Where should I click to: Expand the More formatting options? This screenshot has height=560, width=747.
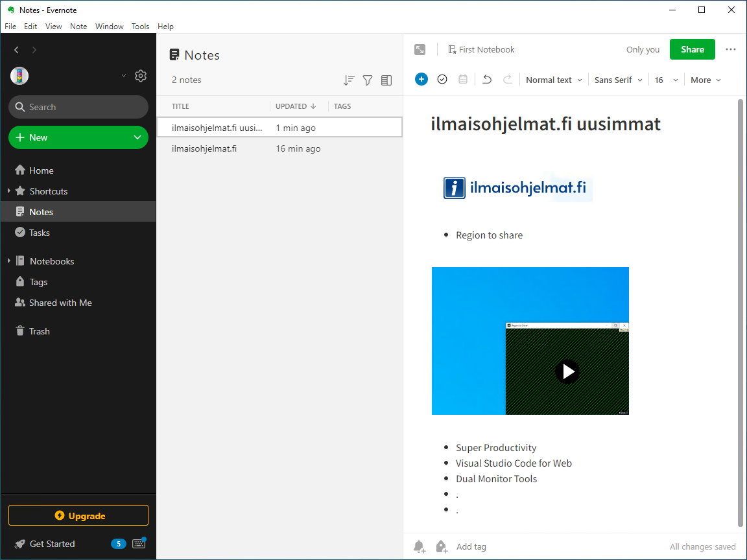pyautogui.click(x=705, y=80)
